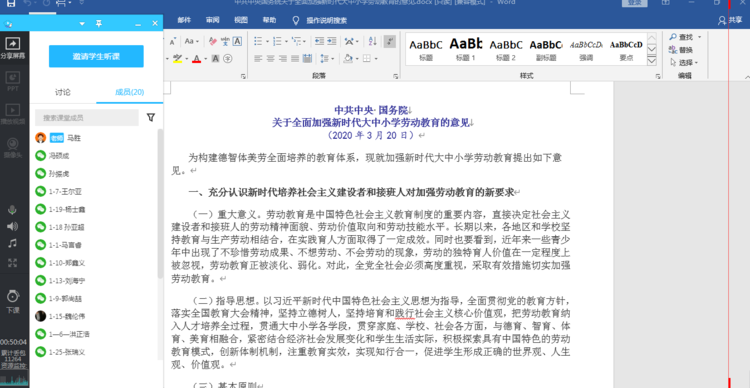Viewport: 750px width, 388px height.
Task: Toggle Show/Hide paragraph marks
Action: pyautogui.click(x=389, y=41)
